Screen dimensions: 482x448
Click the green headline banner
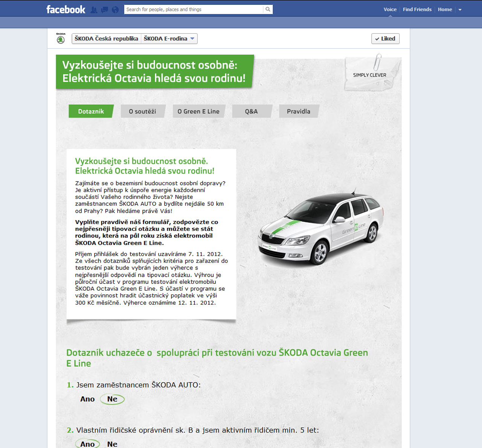pos(154,72)
